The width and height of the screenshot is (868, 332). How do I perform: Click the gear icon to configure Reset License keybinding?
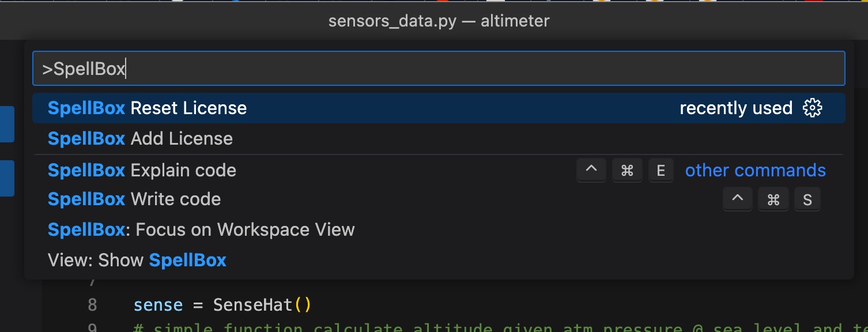[813, 108]
